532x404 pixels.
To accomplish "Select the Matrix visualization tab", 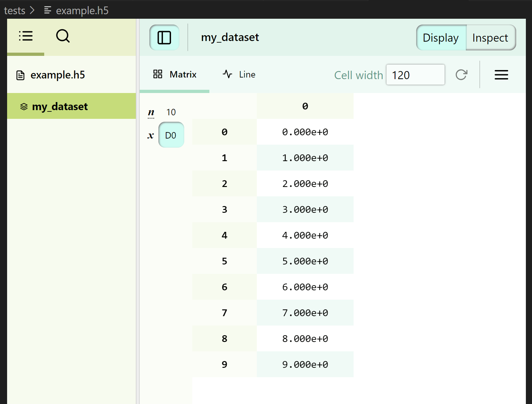I will (x=175, y=75).
